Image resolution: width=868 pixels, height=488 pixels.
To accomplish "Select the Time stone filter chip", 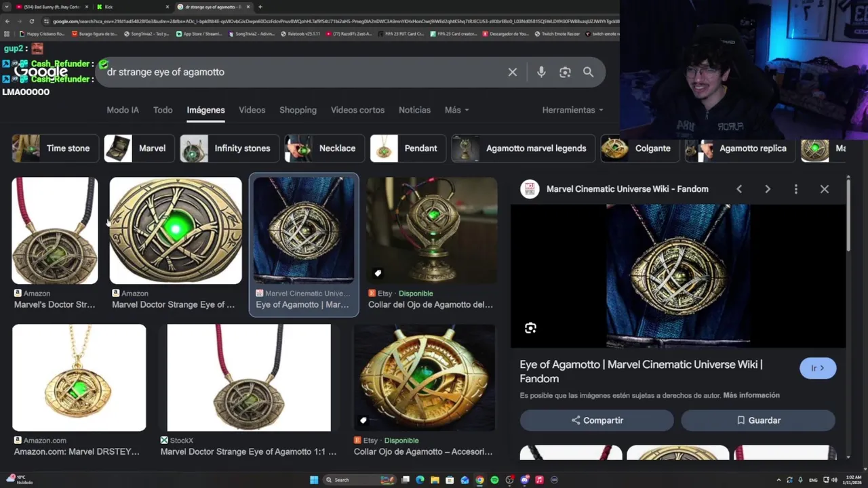I will tap(56, 148).
